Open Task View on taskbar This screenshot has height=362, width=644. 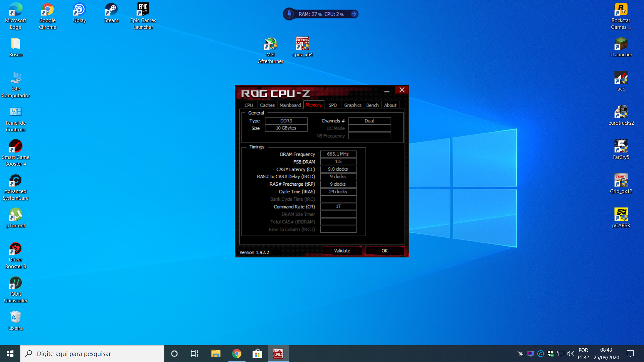(x=194, y=354)
